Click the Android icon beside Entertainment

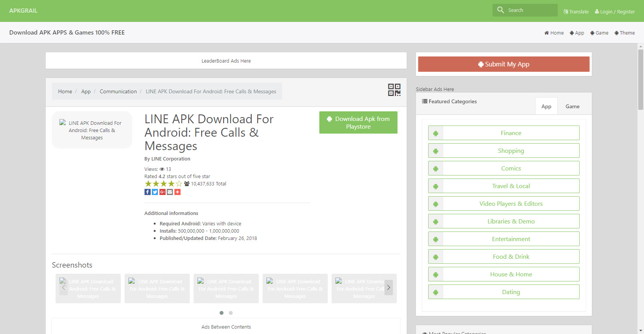click(x=436, y=239)
